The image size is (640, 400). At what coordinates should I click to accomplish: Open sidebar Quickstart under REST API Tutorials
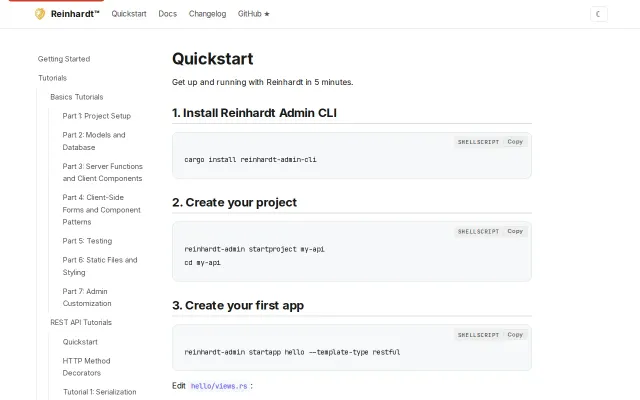(x=80, y=342)
